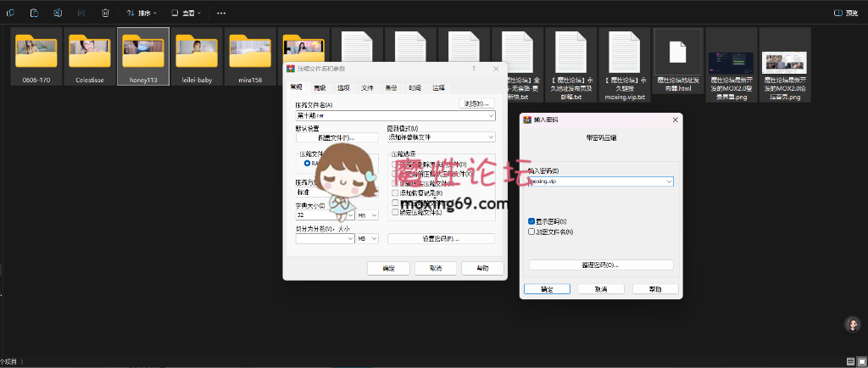The width and height of the screenshot is (868, 368).
Task: Select the 魔性论坛地址发布器.html file
Action: pyautogui.click(x=678, y=61)
